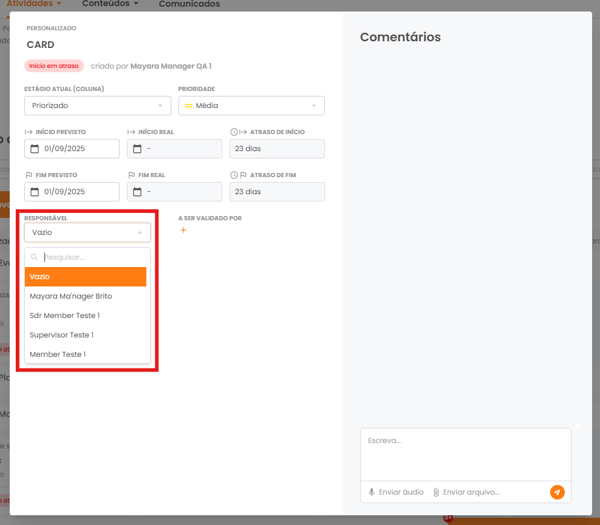Click the orange plus under validado por
600x525 pixels.
click(x=183, y=231)
